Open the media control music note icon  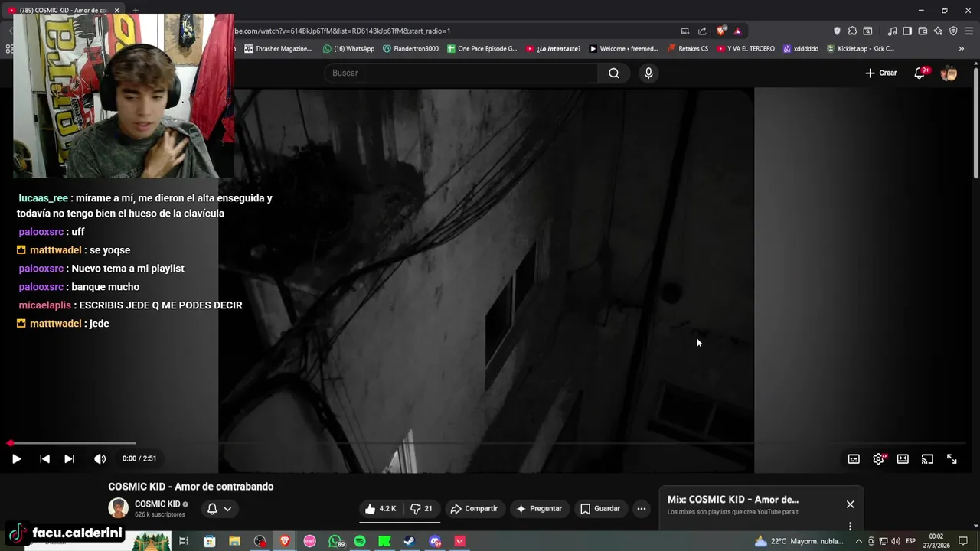coord(892,31)
